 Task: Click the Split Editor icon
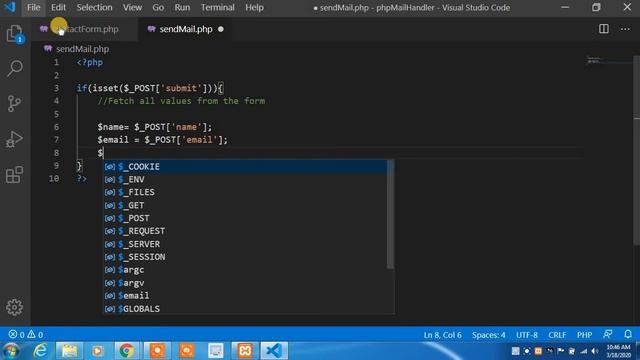(604, 29)
